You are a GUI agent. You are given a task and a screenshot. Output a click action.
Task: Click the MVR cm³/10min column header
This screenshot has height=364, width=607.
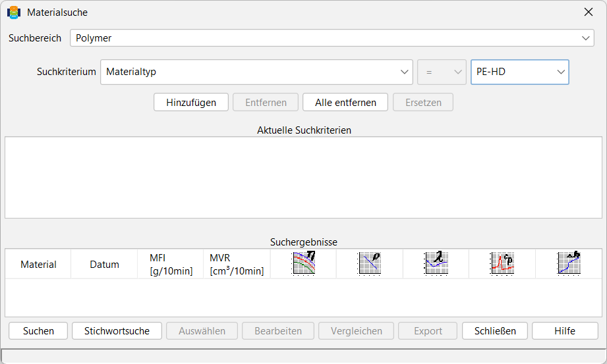coord(237,264)
